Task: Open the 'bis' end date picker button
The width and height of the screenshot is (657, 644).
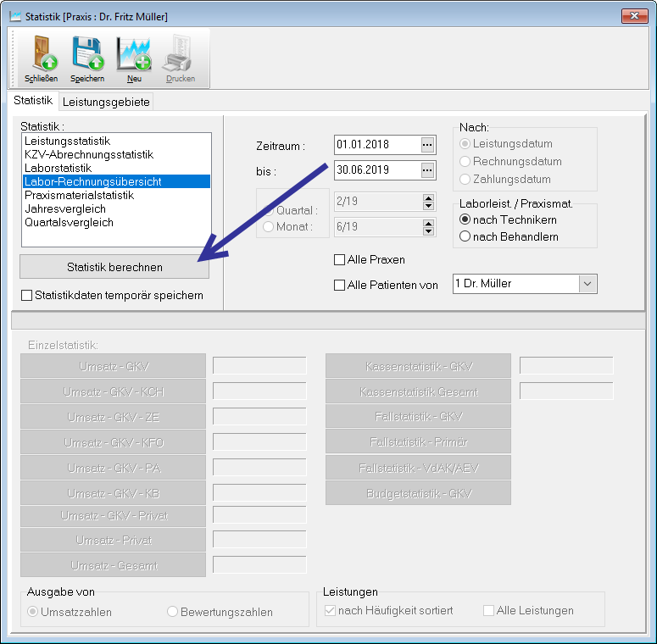Action: click(x=427, y=169)
